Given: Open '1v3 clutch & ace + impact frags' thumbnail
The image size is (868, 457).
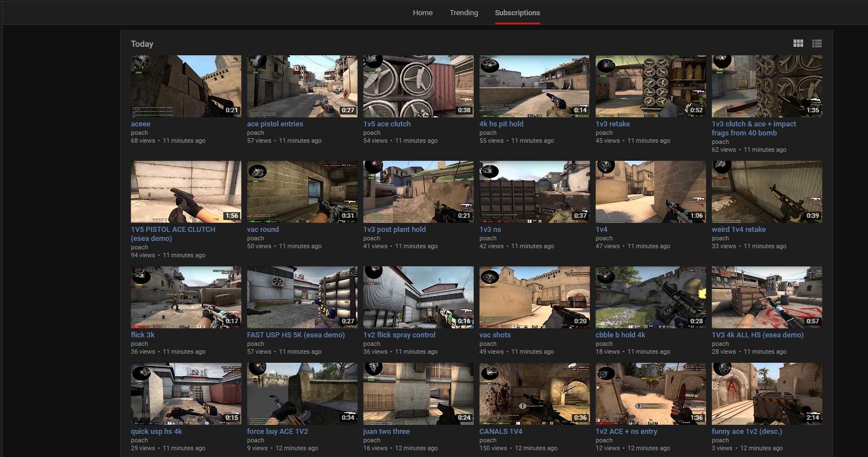Looking at the screenshot, I should click(766, 86).
